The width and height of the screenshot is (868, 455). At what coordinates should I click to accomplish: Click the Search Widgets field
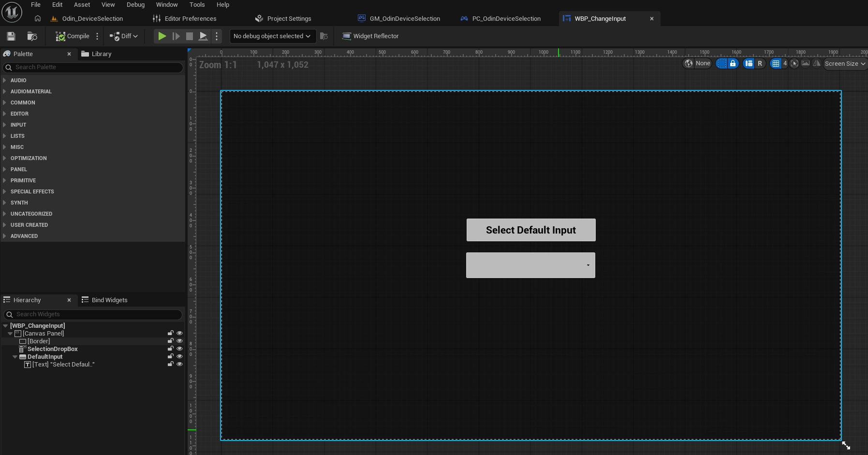[93, 314]
